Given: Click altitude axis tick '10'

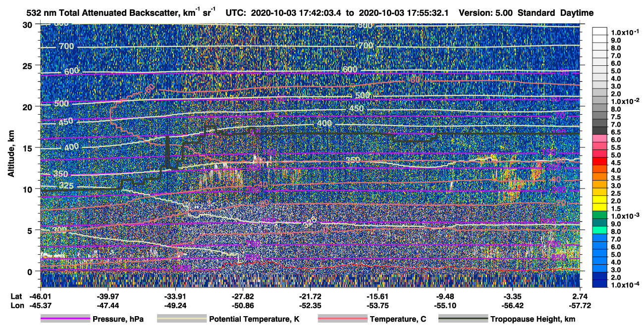Looking at the screenshot, I should pyautogui.click(x=29, y=189).
